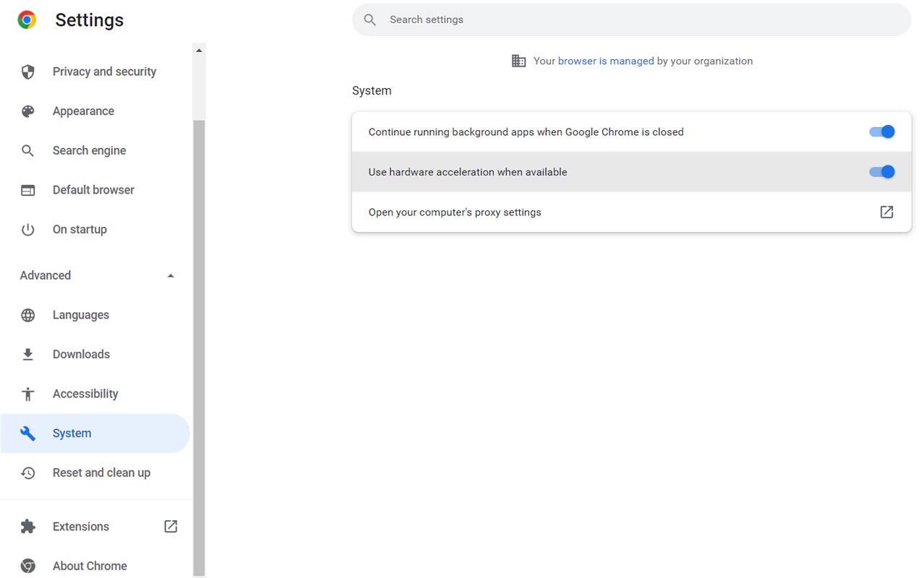Click the Accessibility person icon

click(27, 394)
